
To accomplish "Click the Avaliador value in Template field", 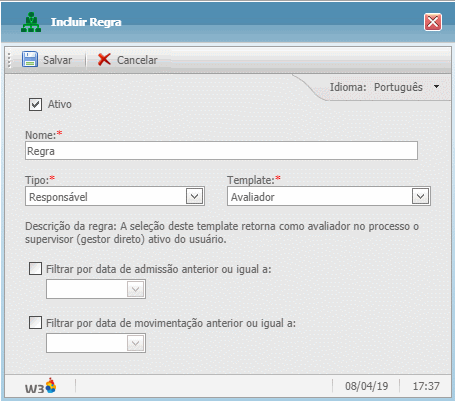I will tap(253, 197).
